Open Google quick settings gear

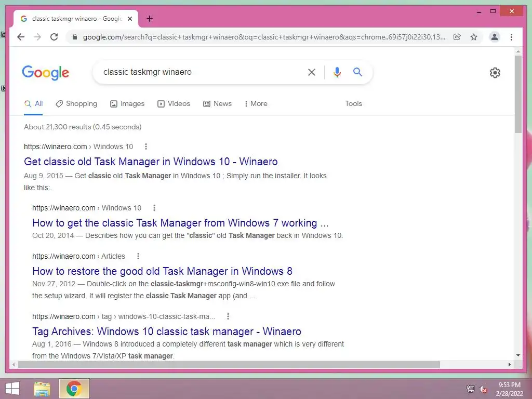coord(495,73)
